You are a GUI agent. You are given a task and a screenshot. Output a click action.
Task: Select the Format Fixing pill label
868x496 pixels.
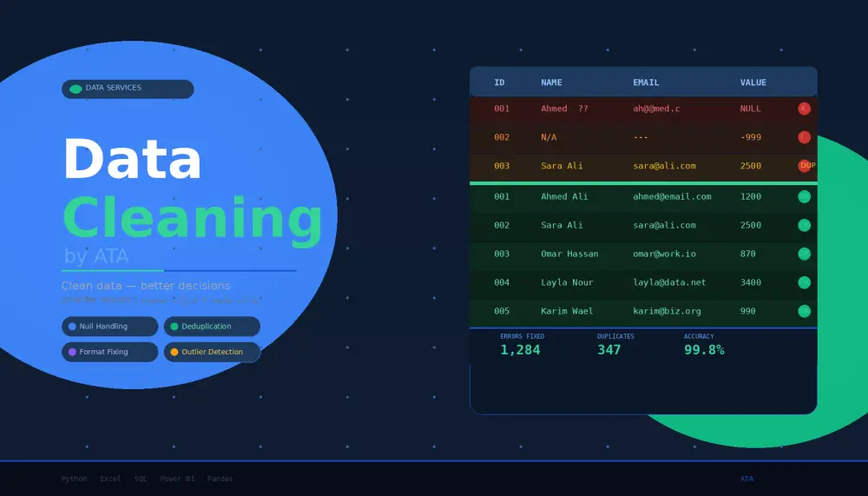(103, 352)
